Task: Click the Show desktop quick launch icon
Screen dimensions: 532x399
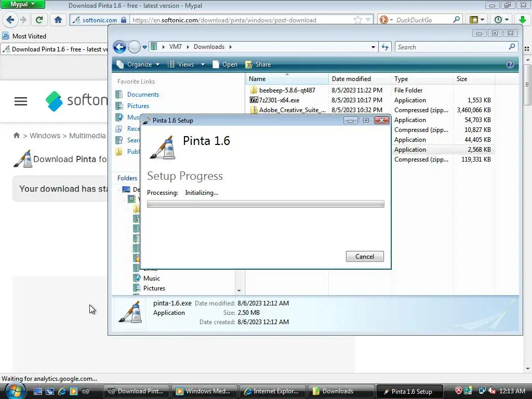Action: [37, 391]
